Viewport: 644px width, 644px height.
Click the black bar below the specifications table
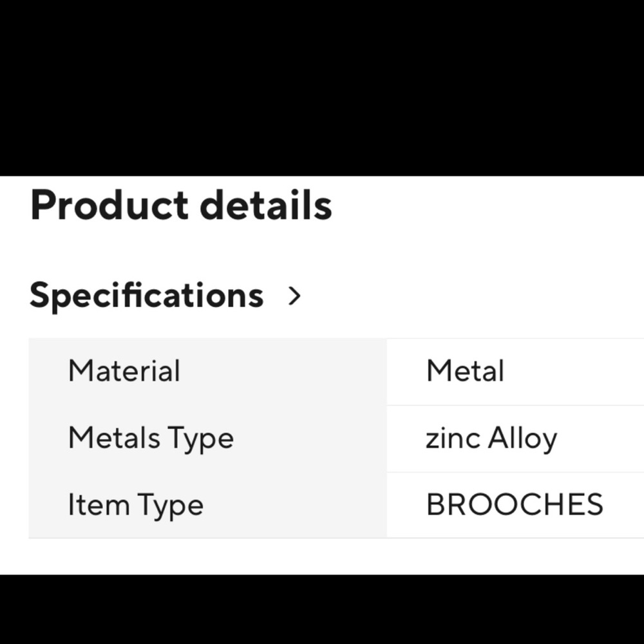[x=322, y=609]
